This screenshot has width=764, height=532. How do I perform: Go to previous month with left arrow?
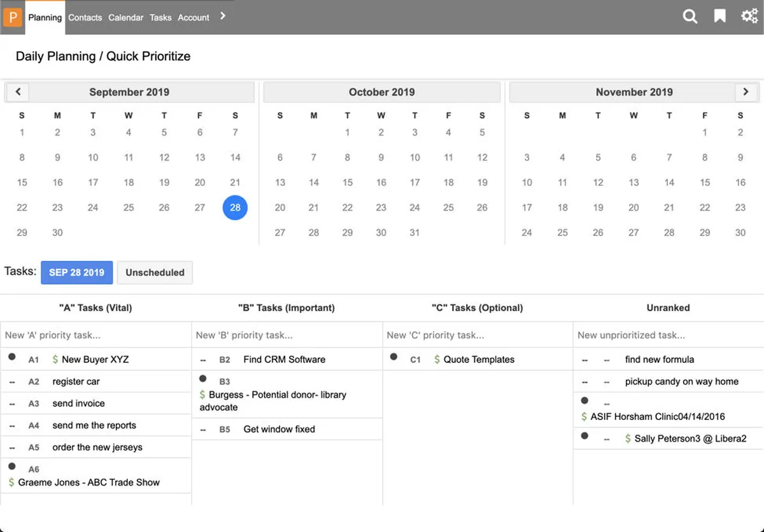(18, 92)
